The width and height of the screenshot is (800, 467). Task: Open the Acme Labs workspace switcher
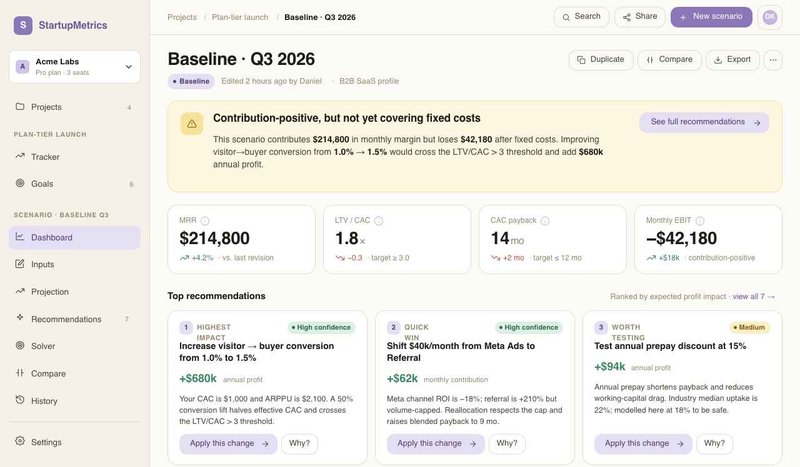point(74,67)
